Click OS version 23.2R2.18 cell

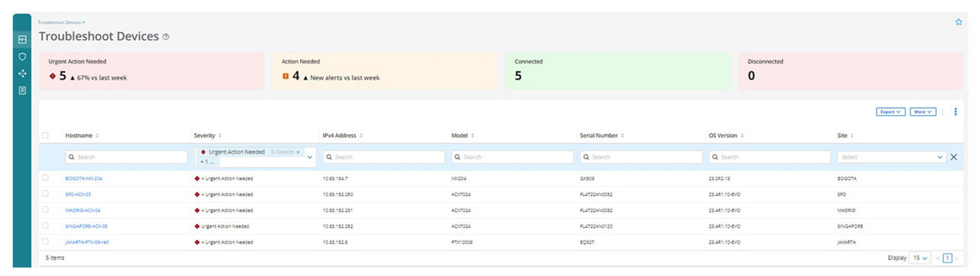(720, 178)
